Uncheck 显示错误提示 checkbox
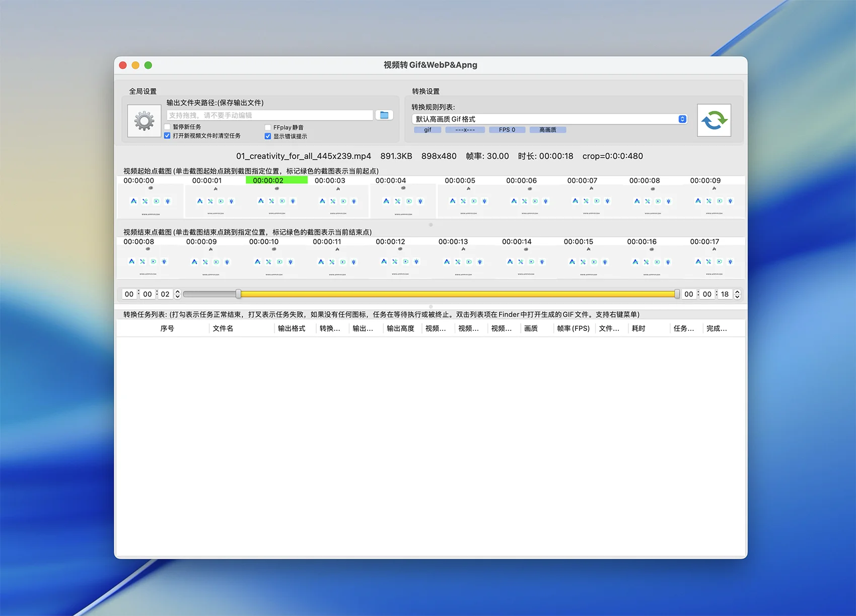The image size is (856, 616). coord(268,136)
